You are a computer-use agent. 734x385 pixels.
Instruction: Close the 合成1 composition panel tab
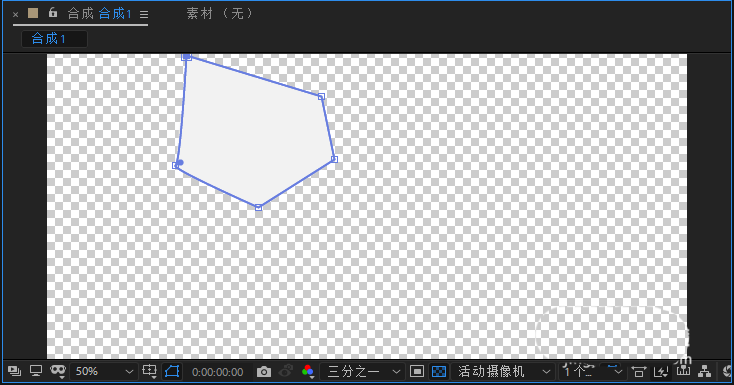coord(15,15)
